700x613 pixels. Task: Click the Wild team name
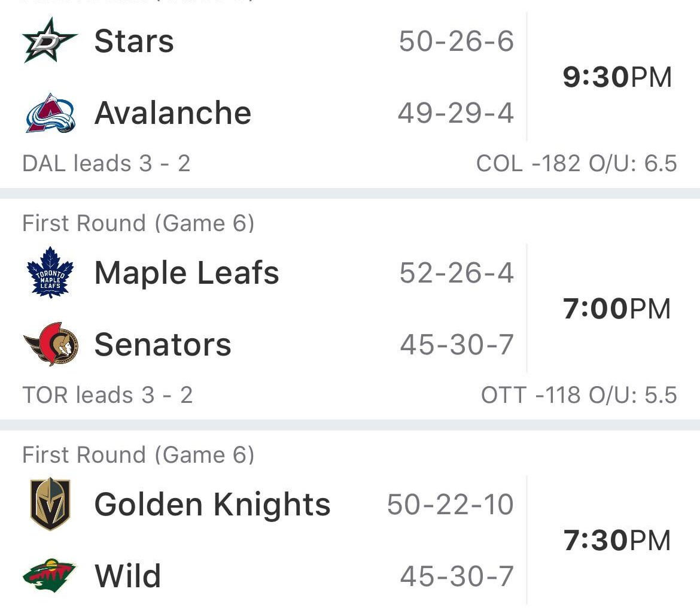127,575
